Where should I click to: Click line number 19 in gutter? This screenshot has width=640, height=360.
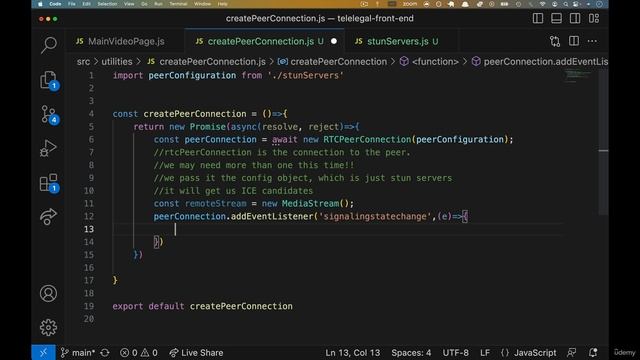89,306
